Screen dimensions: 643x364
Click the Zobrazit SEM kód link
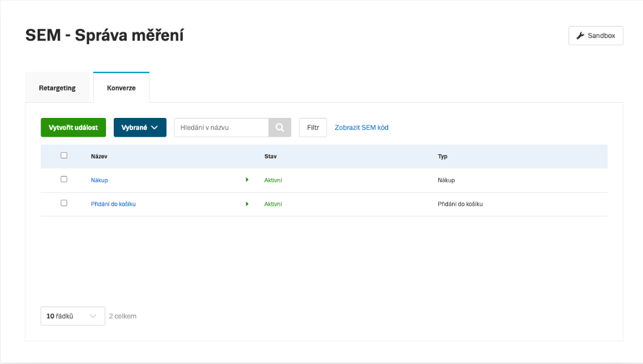pos(361,128)
